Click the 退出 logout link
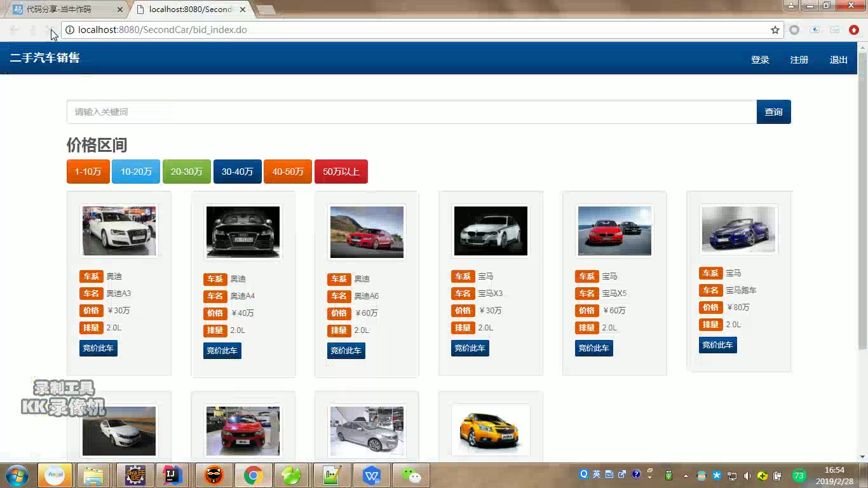 pos(839,60)
